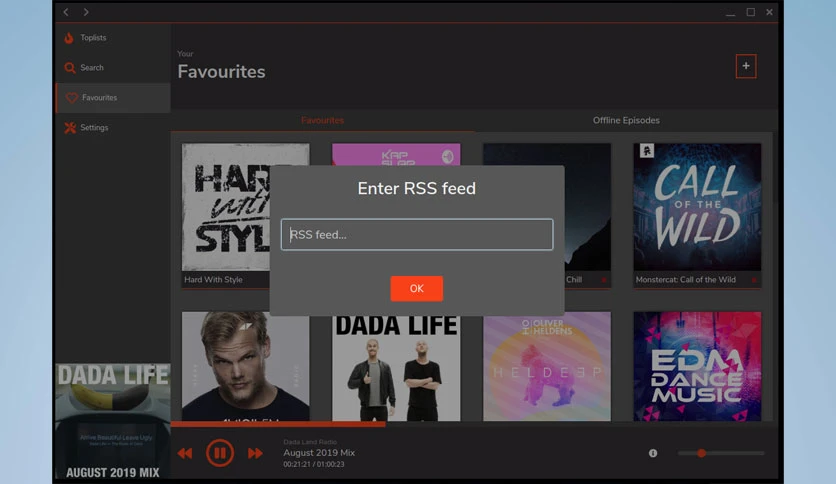
Task: Show episode info with the info icon
Action: tap(653, 453)
